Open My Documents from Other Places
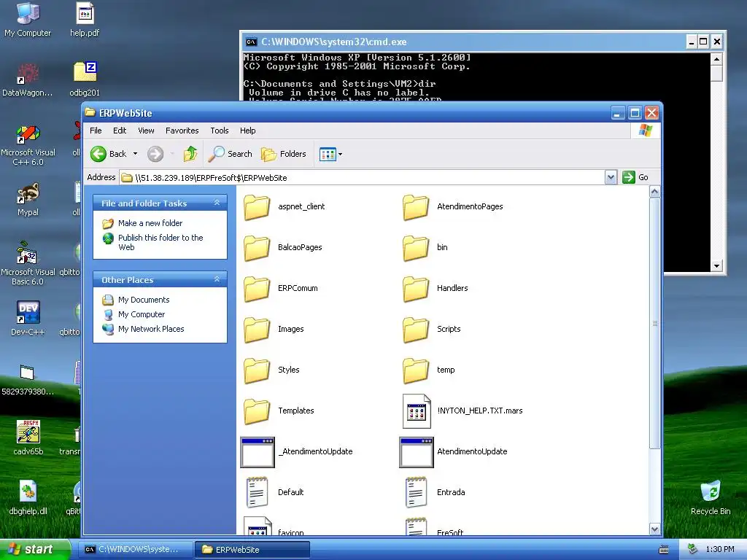 point(144,300)
